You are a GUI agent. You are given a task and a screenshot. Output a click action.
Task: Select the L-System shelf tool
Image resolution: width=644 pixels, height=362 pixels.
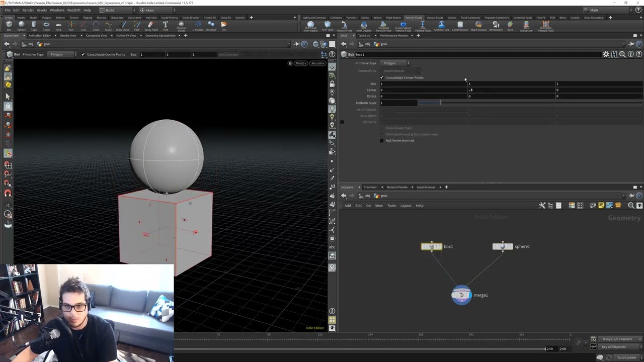click(x=198, y=26)
